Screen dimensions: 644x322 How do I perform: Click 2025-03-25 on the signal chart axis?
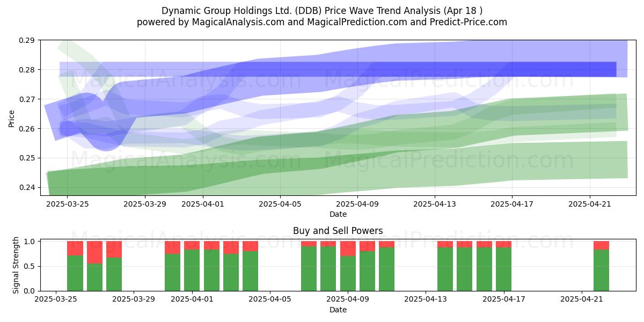(56, 299)
